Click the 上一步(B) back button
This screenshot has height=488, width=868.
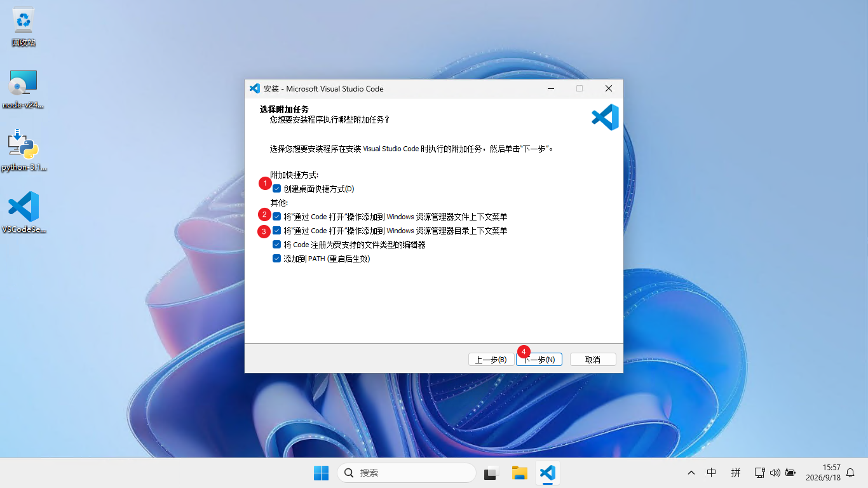(x=491, y=360)
